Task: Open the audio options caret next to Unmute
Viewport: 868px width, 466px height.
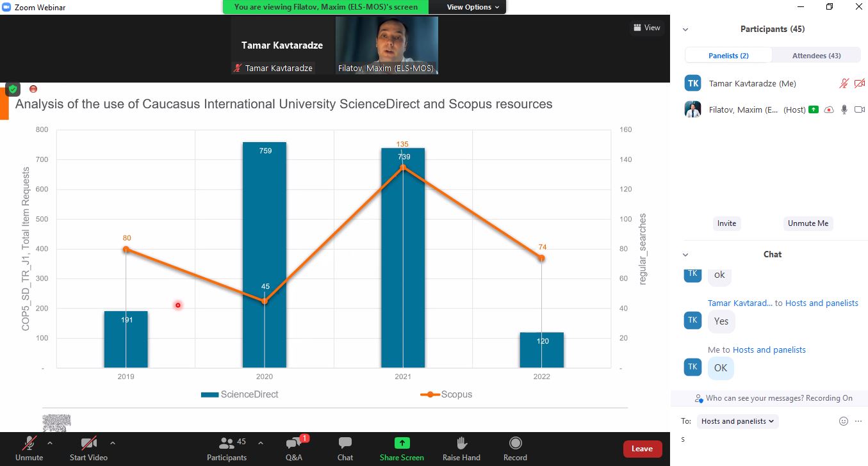Action: 50,442
